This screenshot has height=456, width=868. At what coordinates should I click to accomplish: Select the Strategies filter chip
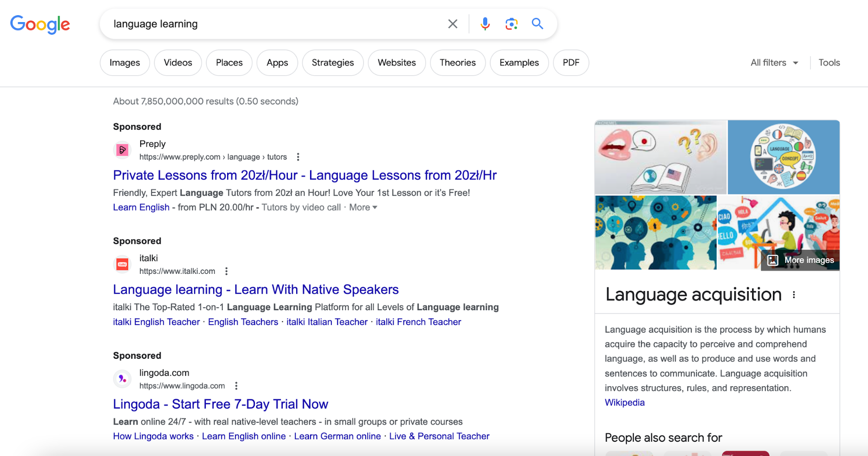pyautogui.click(x=333, y=63)
